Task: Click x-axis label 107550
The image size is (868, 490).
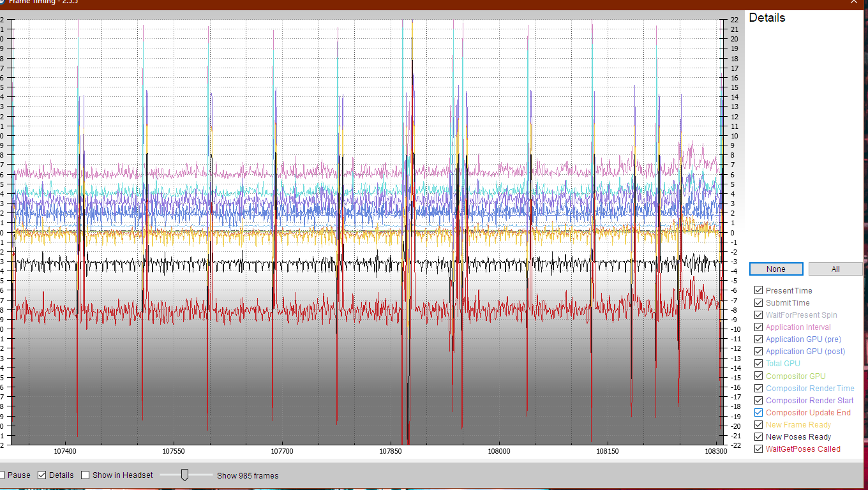Action: pos(174,451)
